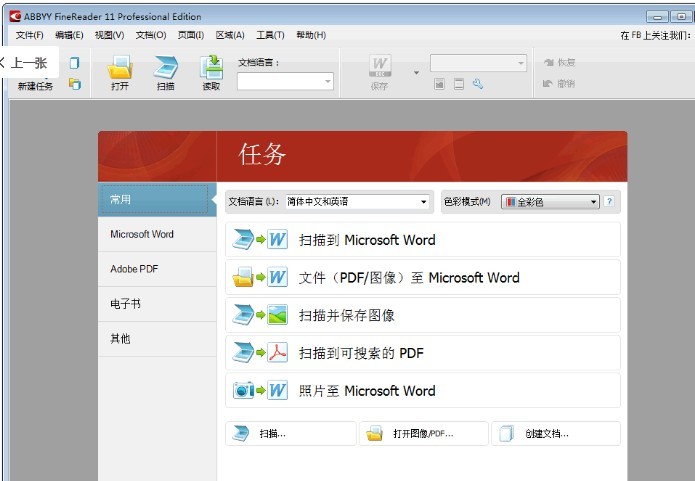Open the toolbar save format combo box
695x481 pixels.
tap(478, 63)
